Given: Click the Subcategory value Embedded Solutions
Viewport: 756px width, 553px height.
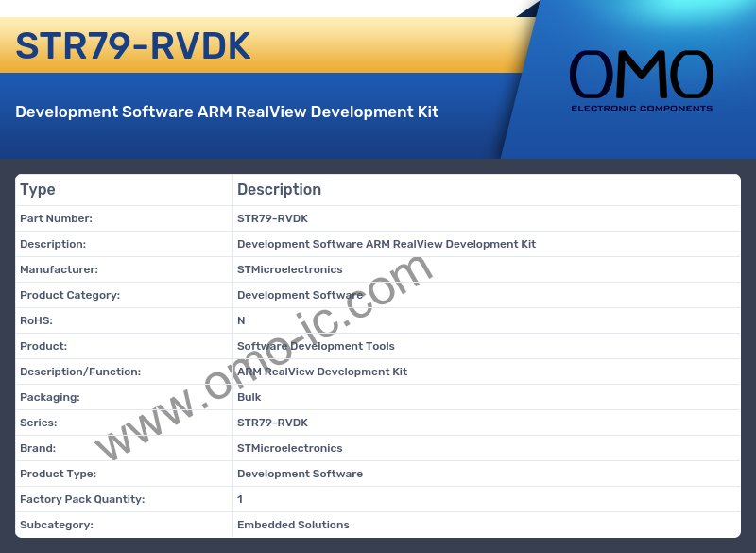Looking at the screenshot, I should (x=293, y=525).
